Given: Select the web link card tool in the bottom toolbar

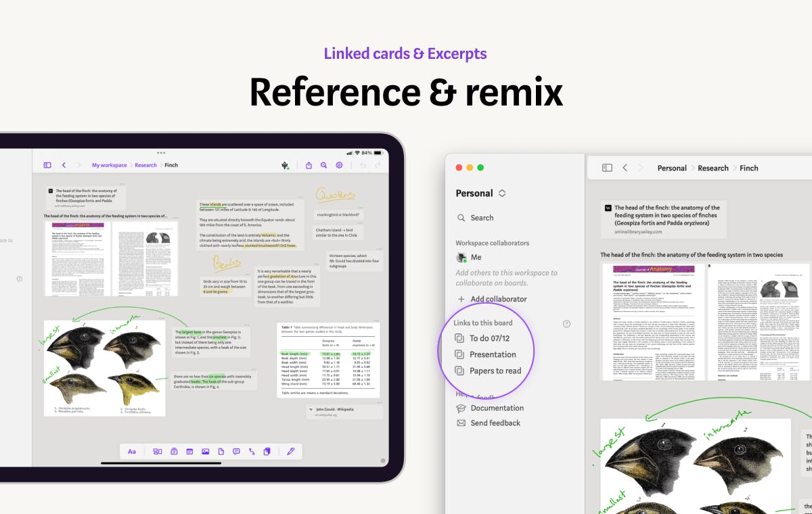Looking at the screenshot, I should (189, 451).
